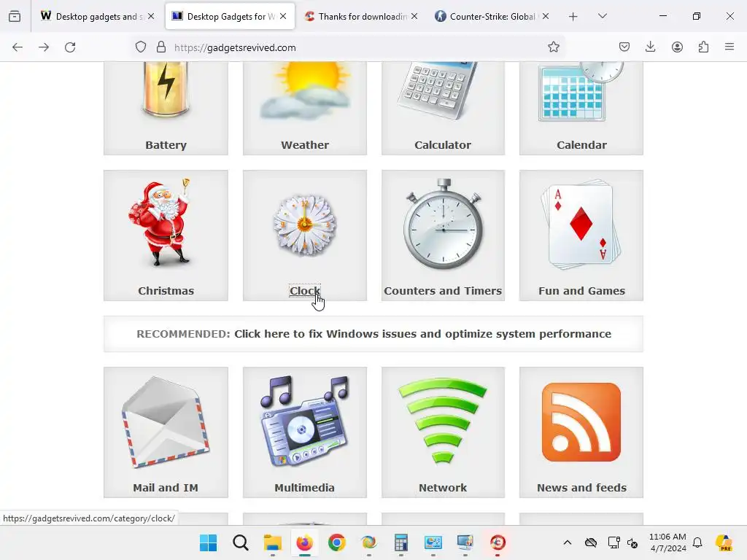747x560 pixels.
Task: Follow the Fun and Games link
Action: [581, 290]
